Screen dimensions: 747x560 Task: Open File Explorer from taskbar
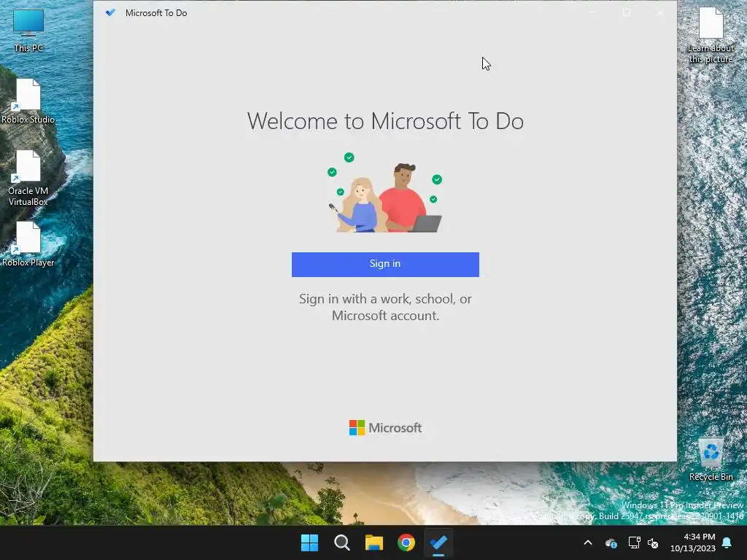[x=374, y=542]
